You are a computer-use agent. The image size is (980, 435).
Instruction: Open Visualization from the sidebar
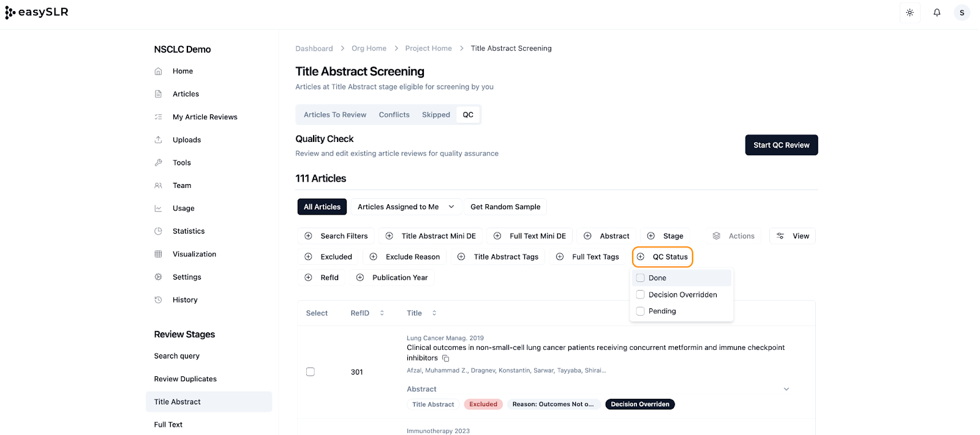tap(194, 254)
